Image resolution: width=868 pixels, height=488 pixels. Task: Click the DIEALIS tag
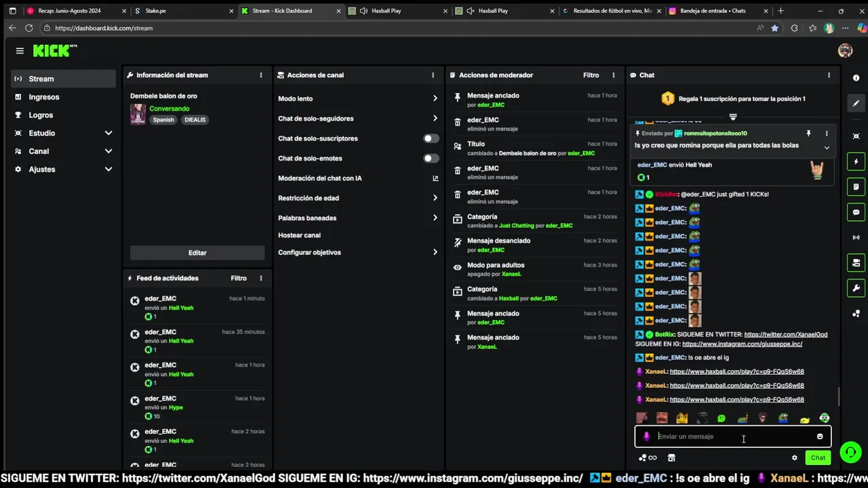coord(195,120)
